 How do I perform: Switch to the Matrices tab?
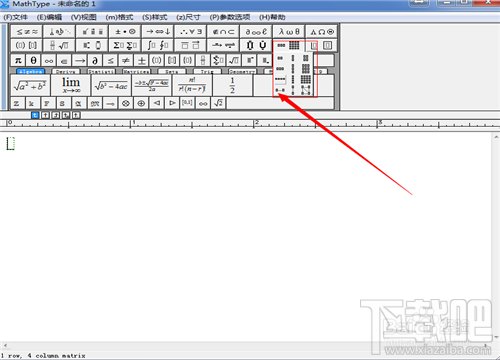[136, 72]
